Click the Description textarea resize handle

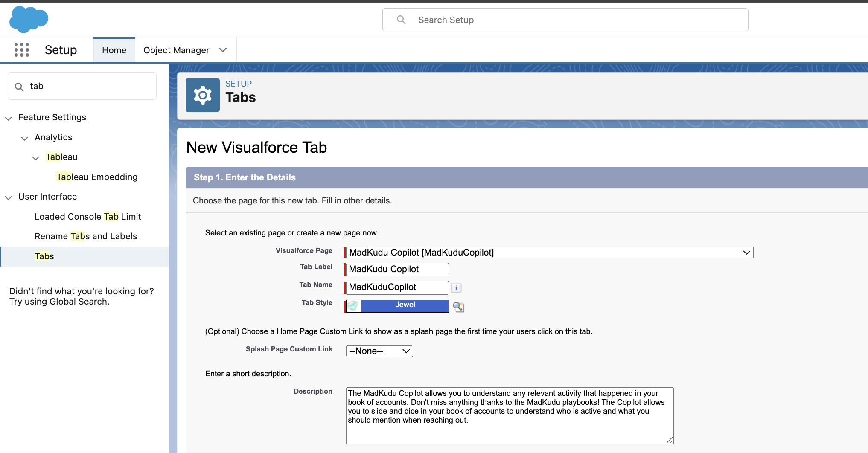tap(670, 440)
